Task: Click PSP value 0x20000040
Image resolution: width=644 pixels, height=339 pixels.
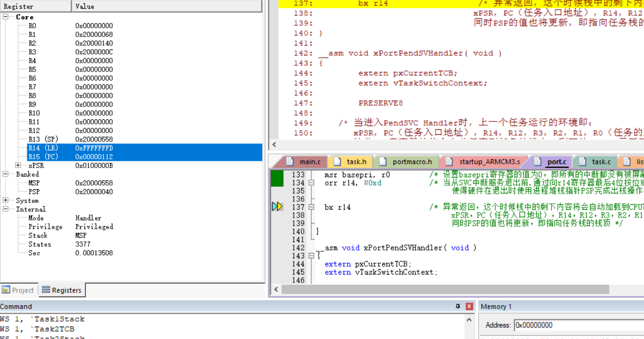Action: [94, 192]
